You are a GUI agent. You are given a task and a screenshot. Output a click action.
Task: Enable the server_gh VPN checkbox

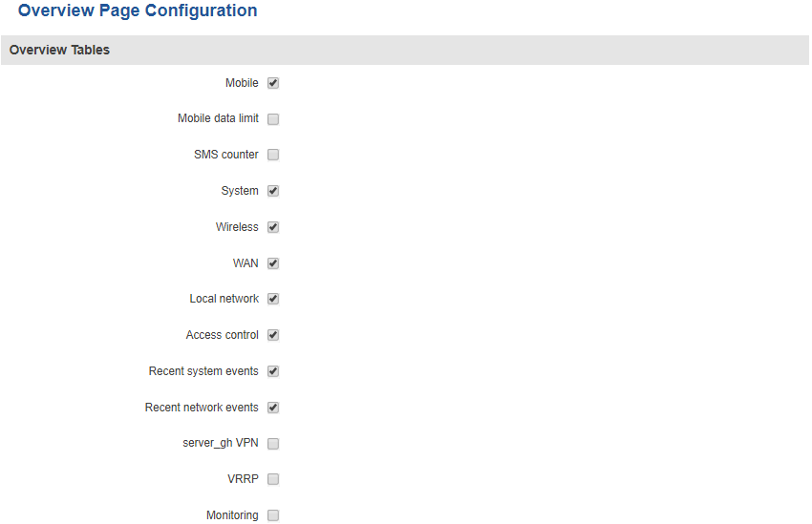pos(273,444)
